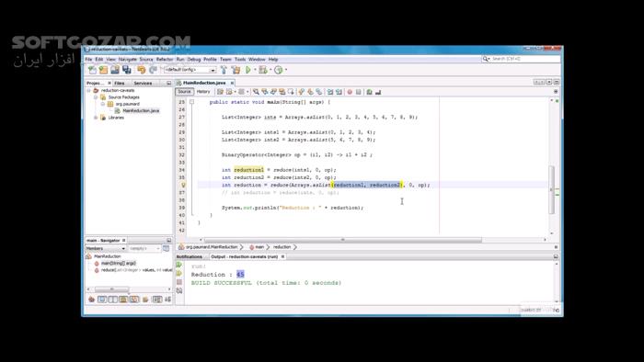The width and height of the screenshot is (644, 362).
Task: Open the File menu
Action: pyautogui.click(x=88, y=60)
